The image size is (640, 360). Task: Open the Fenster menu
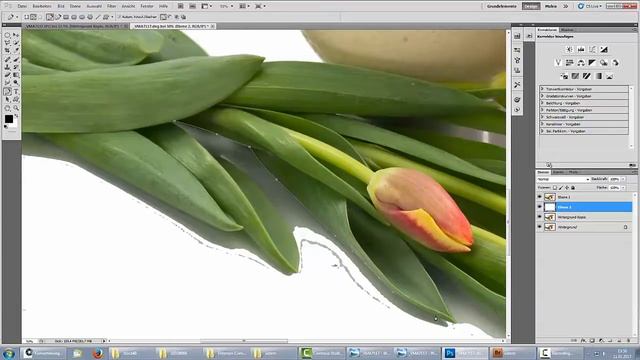point(147,6)
